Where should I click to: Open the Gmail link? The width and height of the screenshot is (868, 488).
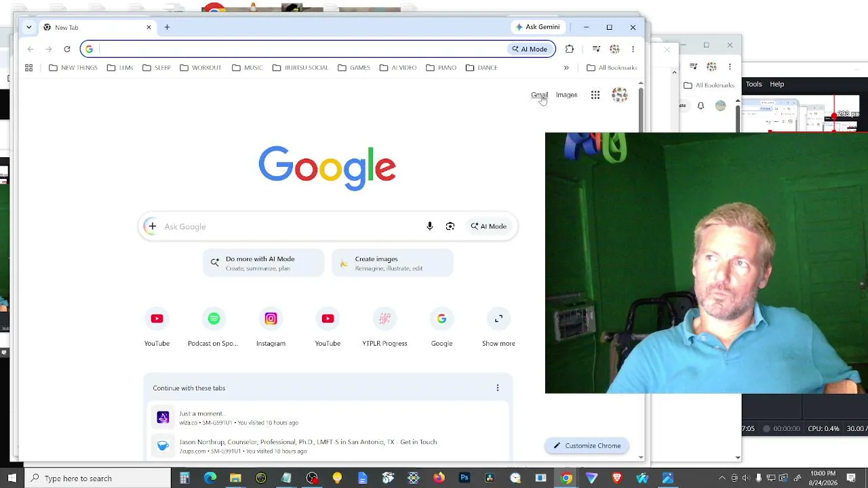coord(539,95)
